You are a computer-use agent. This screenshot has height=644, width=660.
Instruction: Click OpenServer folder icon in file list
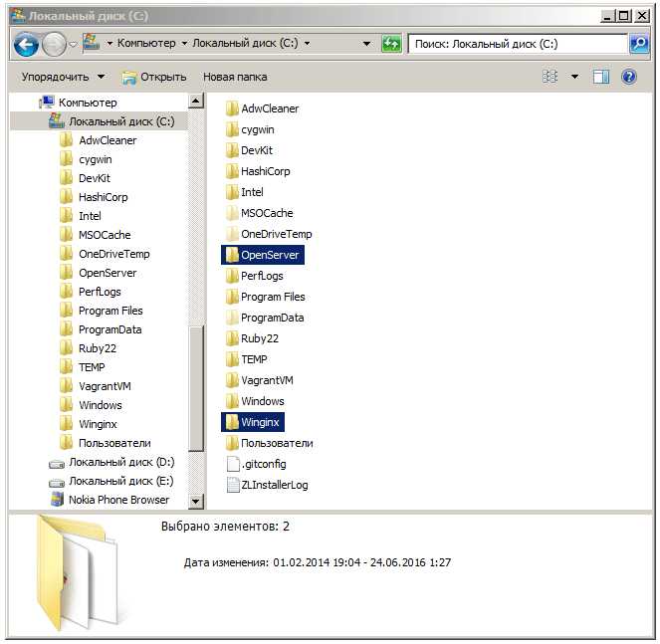(x=232, y=255)
